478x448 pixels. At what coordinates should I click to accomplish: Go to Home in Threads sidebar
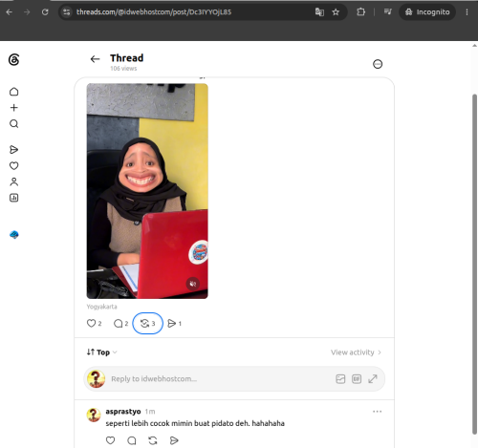coord(13,92)
